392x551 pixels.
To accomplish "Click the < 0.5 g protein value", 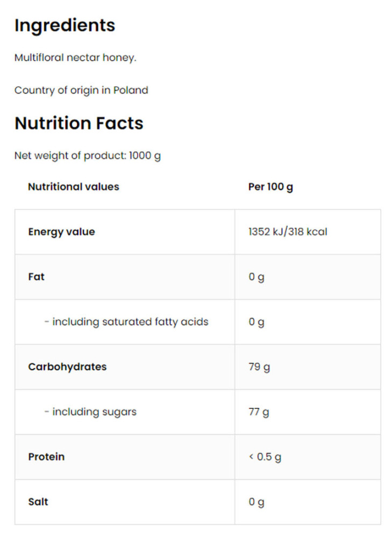I will point(265,457).
